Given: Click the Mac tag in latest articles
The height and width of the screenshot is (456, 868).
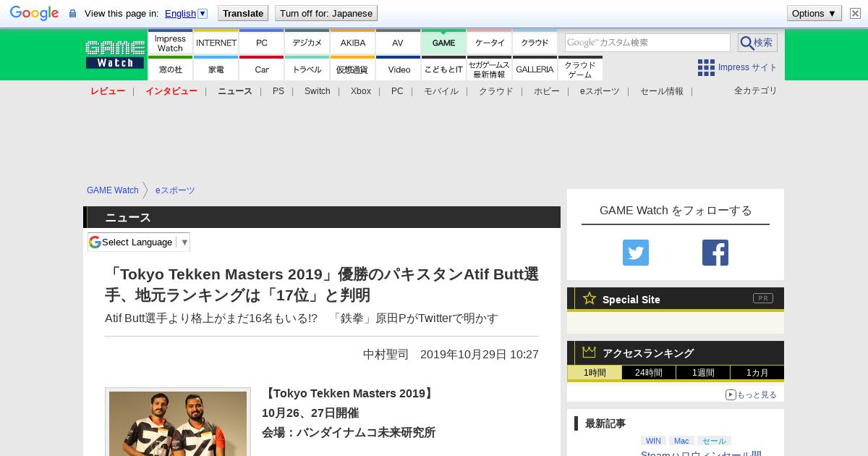Looking at the screenshot, I should point(681,441).
